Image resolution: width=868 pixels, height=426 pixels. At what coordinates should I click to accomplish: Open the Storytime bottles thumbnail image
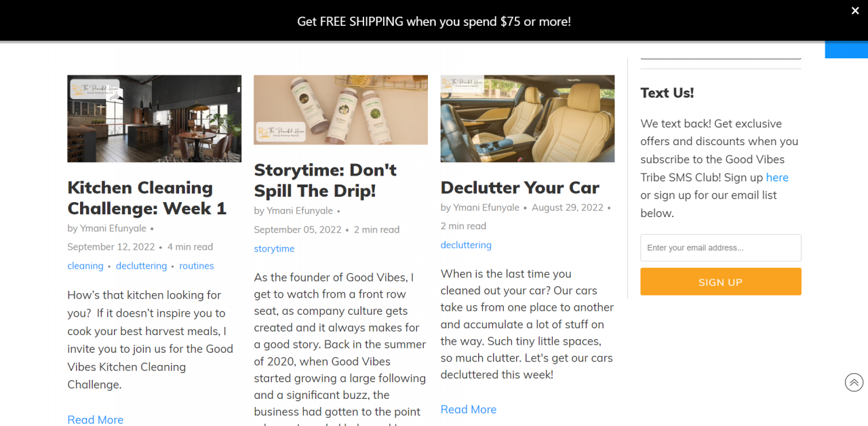coord(340,110)
